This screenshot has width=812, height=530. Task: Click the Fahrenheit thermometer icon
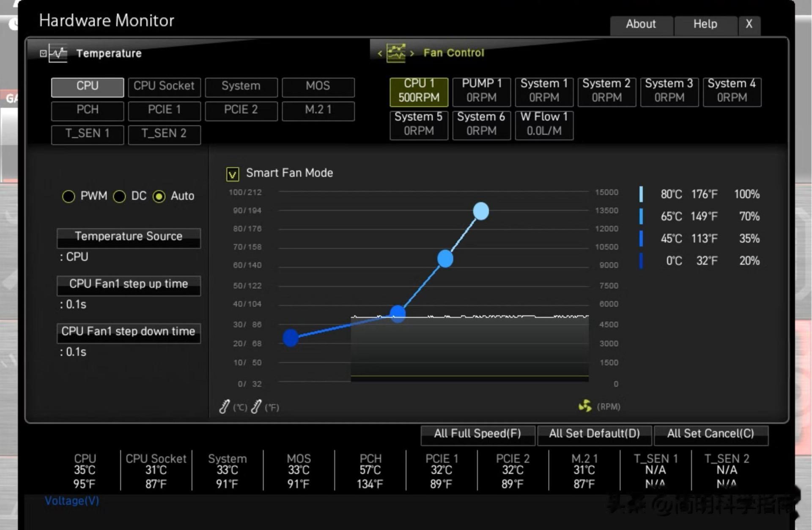click(x=256, y=407)
